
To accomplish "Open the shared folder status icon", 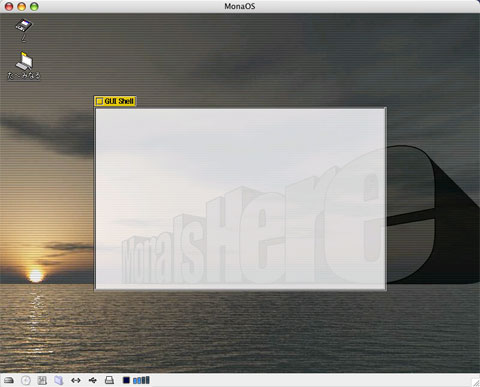I will coord(59,380).
